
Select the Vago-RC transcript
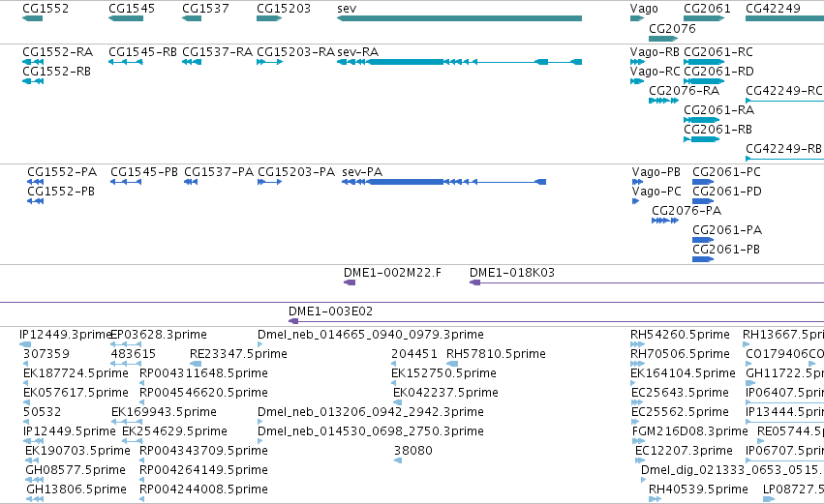(x=637, y=81)
